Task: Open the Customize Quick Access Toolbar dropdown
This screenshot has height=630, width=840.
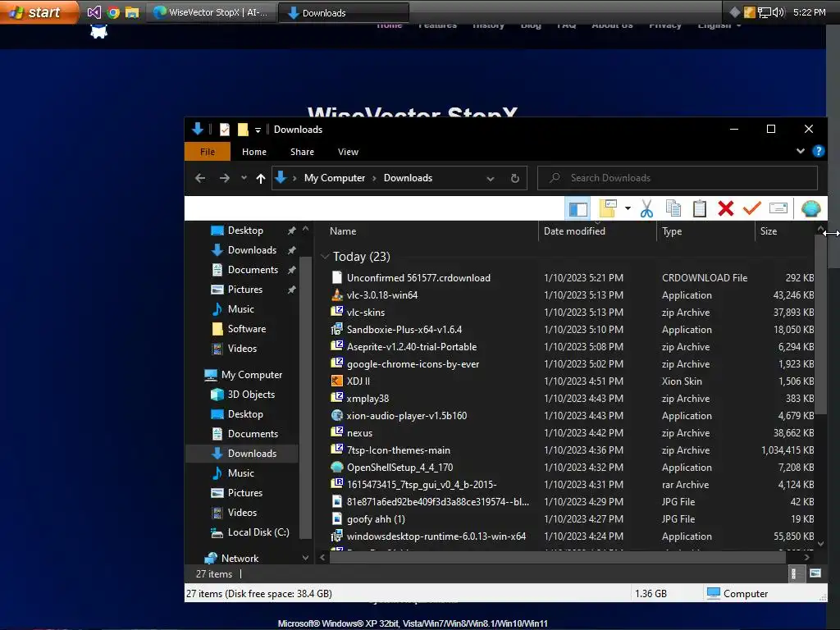Action: pyautogui.click(x=258, y=130)
